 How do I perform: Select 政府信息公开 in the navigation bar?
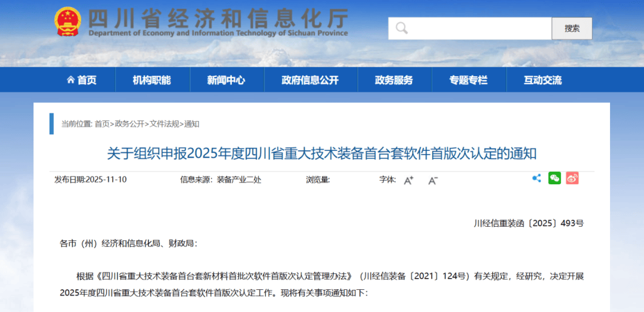click(x=310, y=80)
